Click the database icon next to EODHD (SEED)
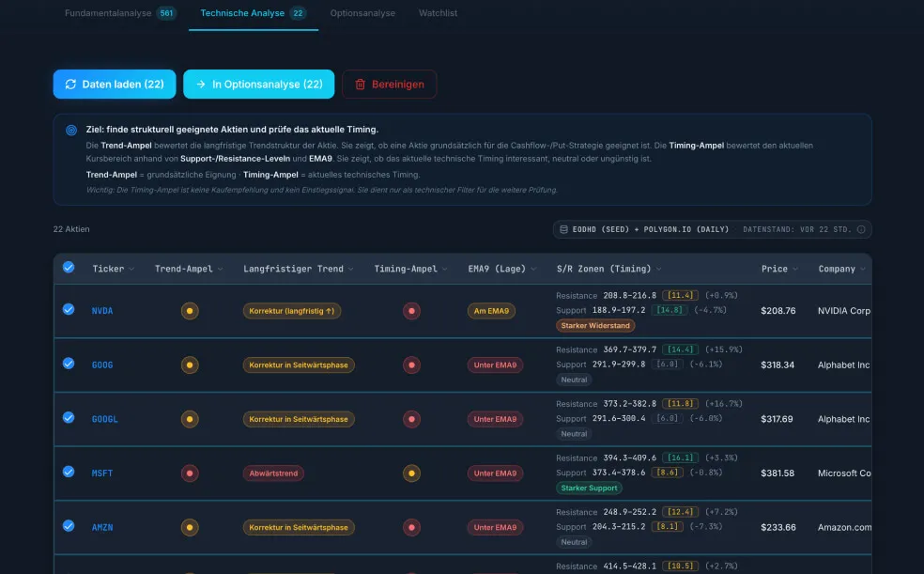The image size is (924, 574). coord(564,229)
